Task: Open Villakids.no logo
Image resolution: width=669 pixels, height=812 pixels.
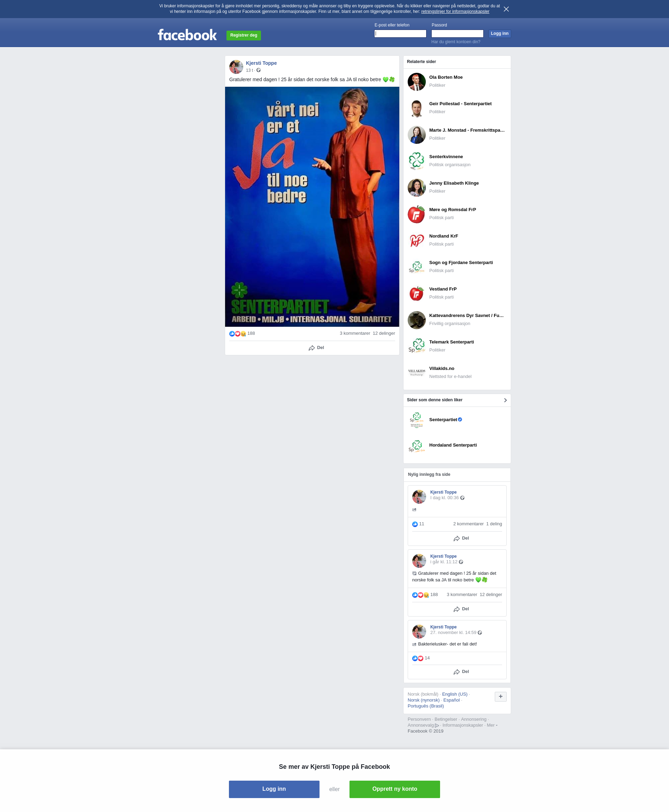Action: point(417,373)
